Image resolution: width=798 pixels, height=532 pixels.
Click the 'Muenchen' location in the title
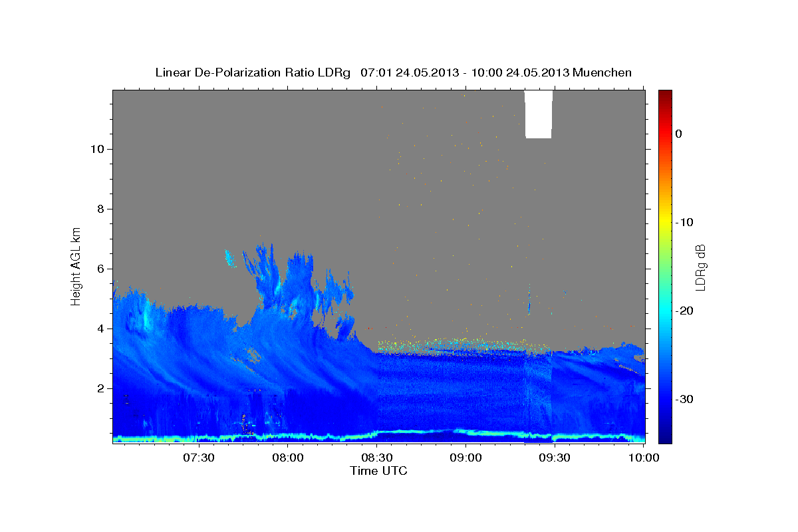pos(602,72)
